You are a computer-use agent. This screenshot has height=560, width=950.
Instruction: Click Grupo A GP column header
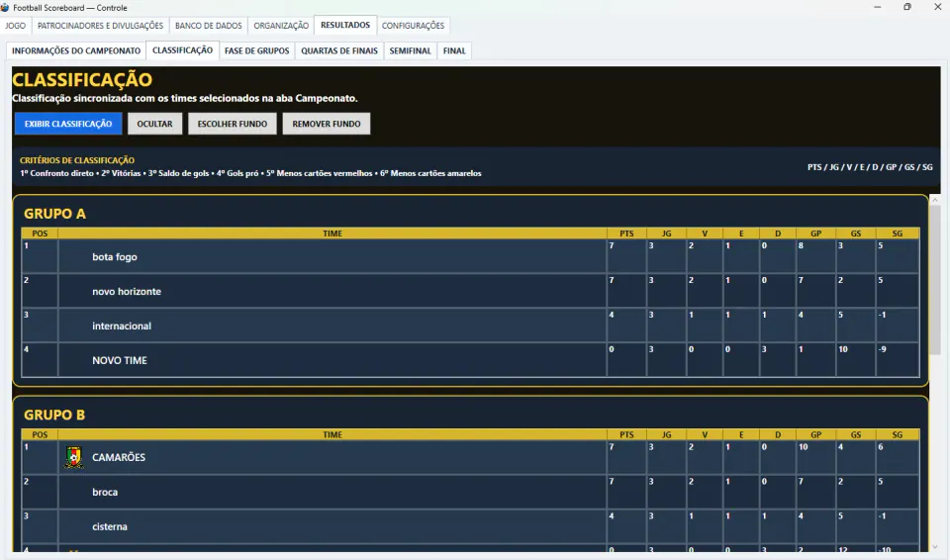[x=816, y=233]
